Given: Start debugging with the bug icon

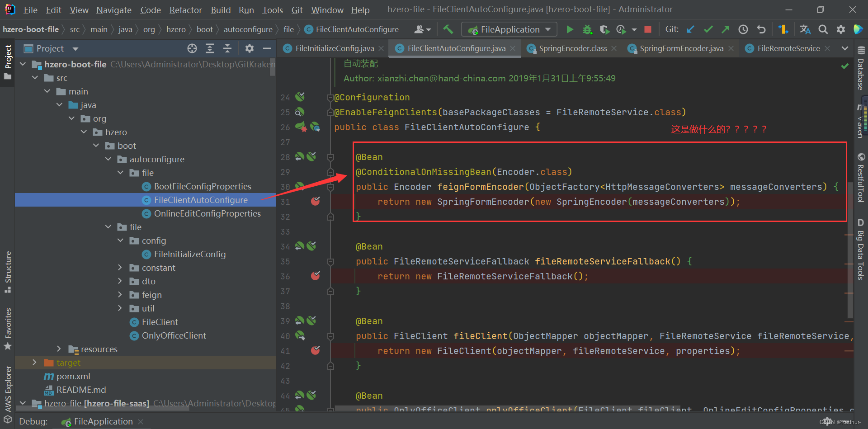Looking at the screenshot, I should (587, 29).
